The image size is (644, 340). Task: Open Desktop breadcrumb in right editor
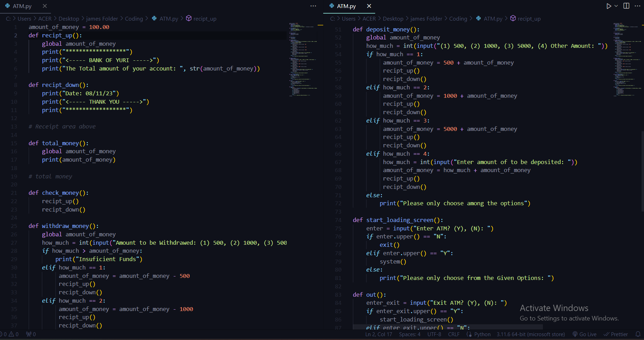click(393, 19)
